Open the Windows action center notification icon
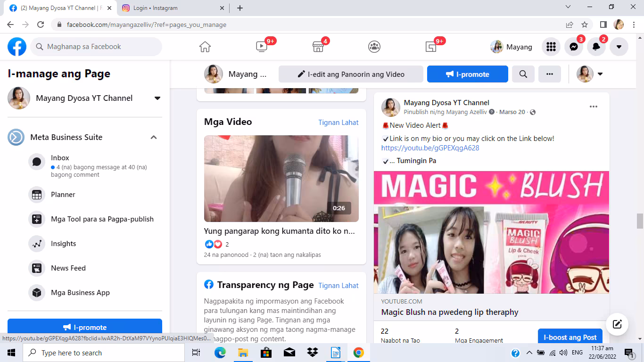Image resolution: width=644 pixels, height=362 pixels. pos(628,353)
